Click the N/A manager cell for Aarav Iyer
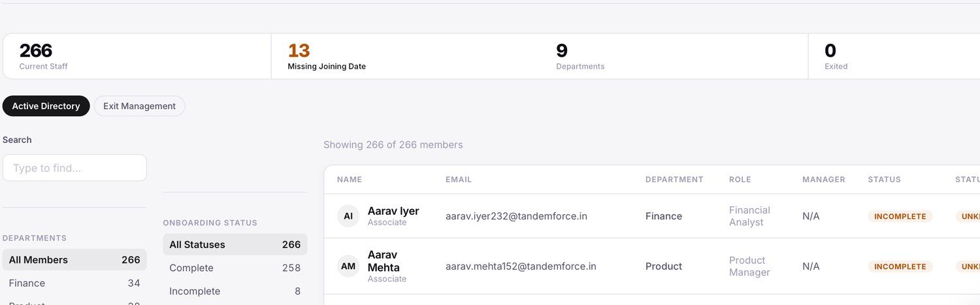The image size is (980, 305). coord(811,216)
